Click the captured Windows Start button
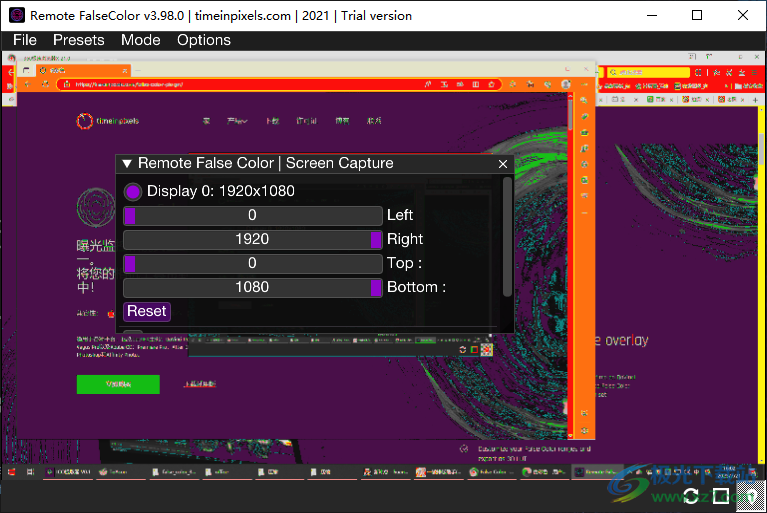The image size is (767, 513). point(12,472)
